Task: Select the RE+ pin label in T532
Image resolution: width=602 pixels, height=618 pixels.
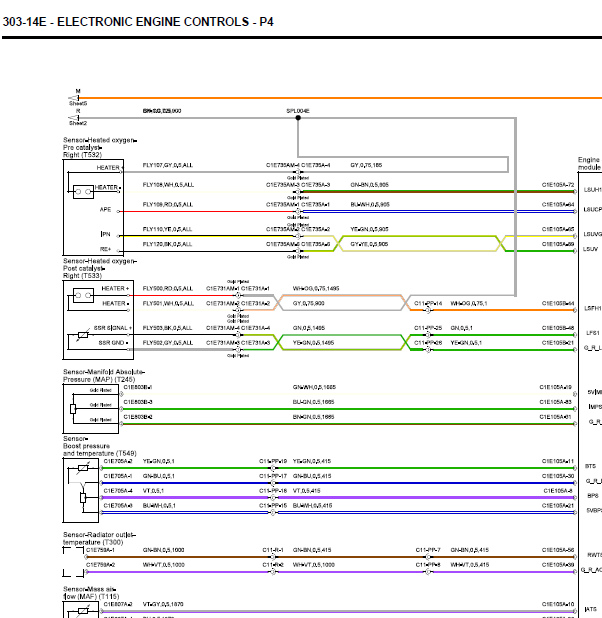Action: tap(105, 249)
